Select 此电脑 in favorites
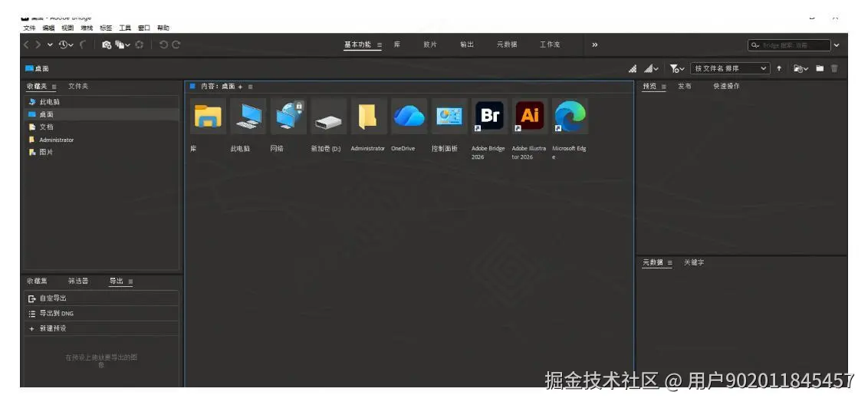The height and width of the screenshot is (405, 868). 103,102
